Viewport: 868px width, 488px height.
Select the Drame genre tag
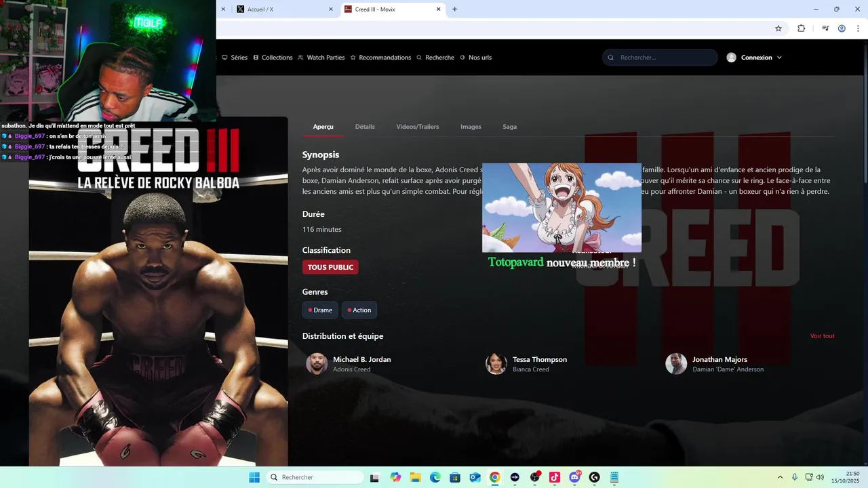[x=320, y=310]
